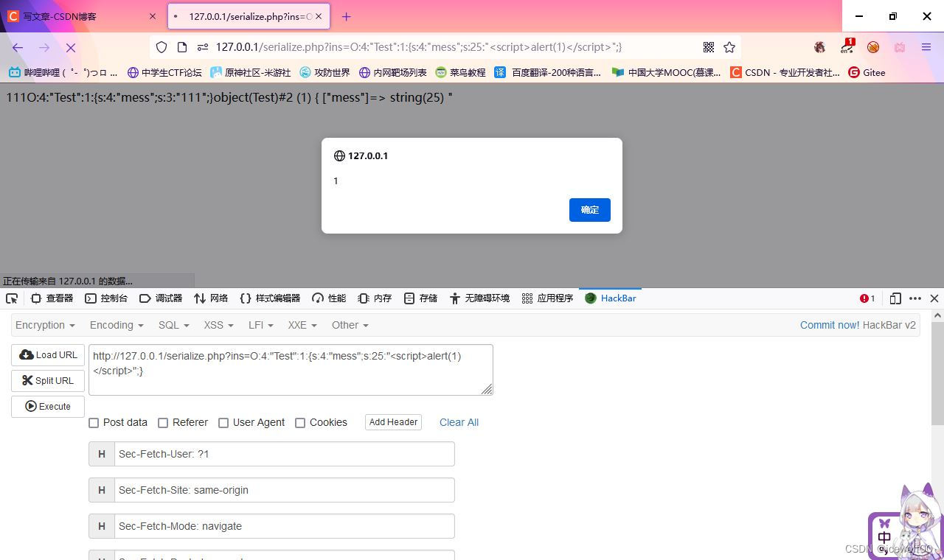Switch to the HackBar devtools tab
This screenshot has height=560, width=944.
click(x=611, y=298)
